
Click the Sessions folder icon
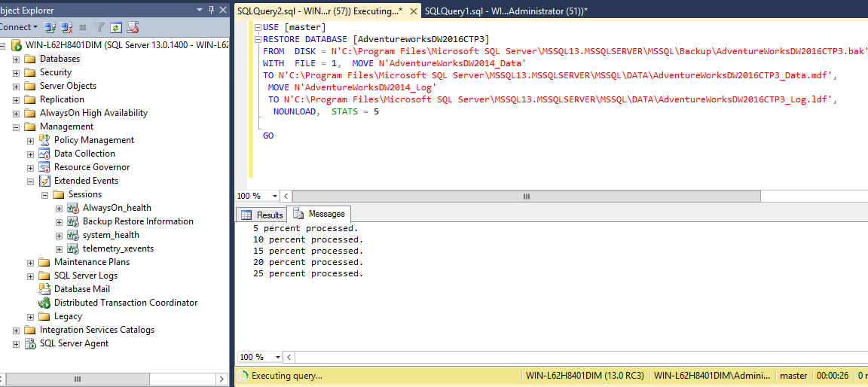[60, 194]
